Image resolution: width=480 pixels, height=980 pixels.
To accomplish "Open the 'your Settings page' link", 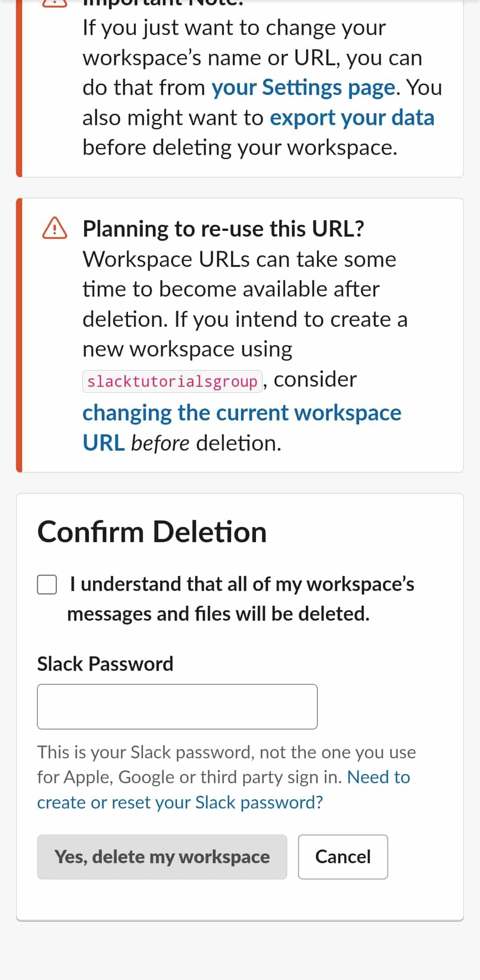I will [x=303, y=87].
